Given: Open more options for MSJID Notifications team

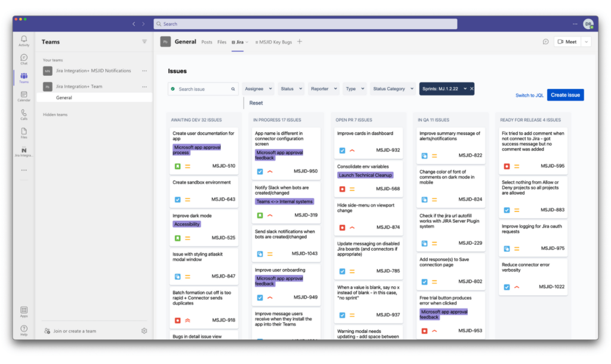Looking at the screenshot, I should (144, 71).
